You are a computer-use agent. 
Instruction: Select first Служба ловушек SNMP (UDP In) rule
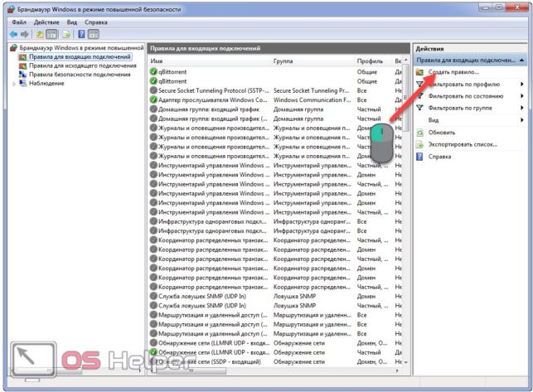[x=275, y=296]
